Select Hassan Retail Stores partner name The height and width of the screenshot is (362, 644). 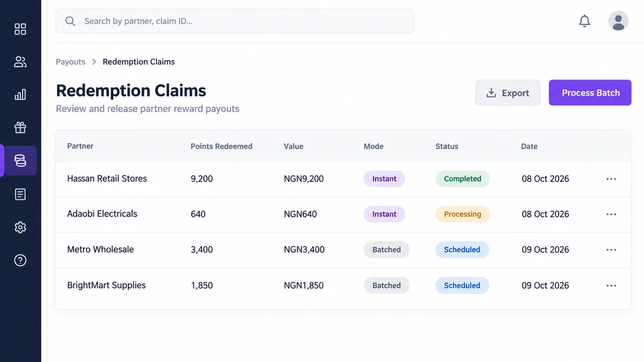107,179
